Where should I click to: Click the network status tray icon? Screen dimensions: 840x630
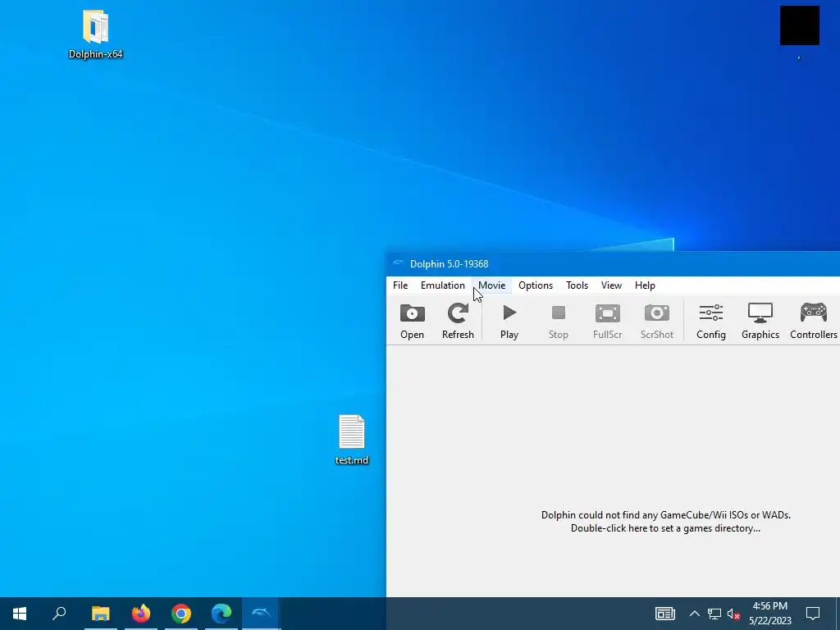pyautogui.click(x=714, y=614)
